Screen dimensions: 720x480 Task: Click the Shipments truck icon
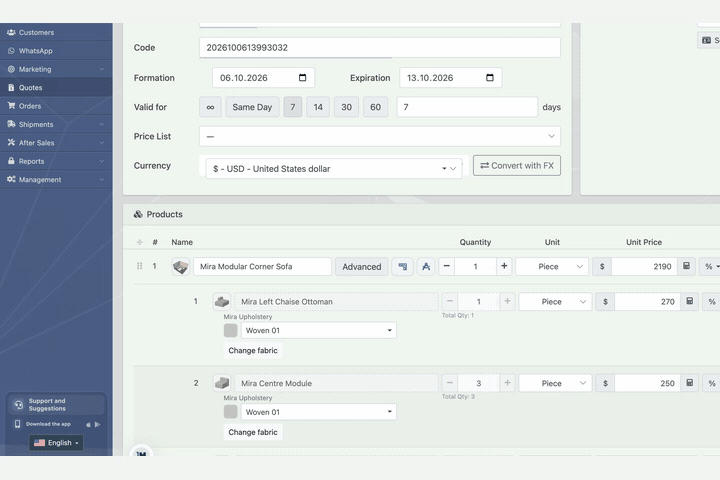11,124
